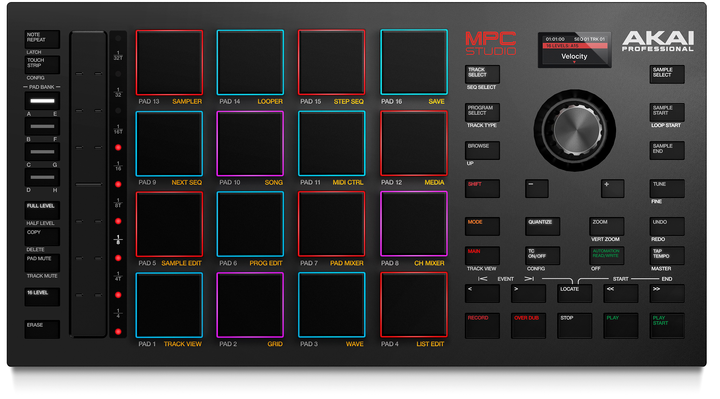Hit PAD 5 for Sample Edit
Image resolution: width=720 pixels, height=399 pixels.
(x=169, y=225)
